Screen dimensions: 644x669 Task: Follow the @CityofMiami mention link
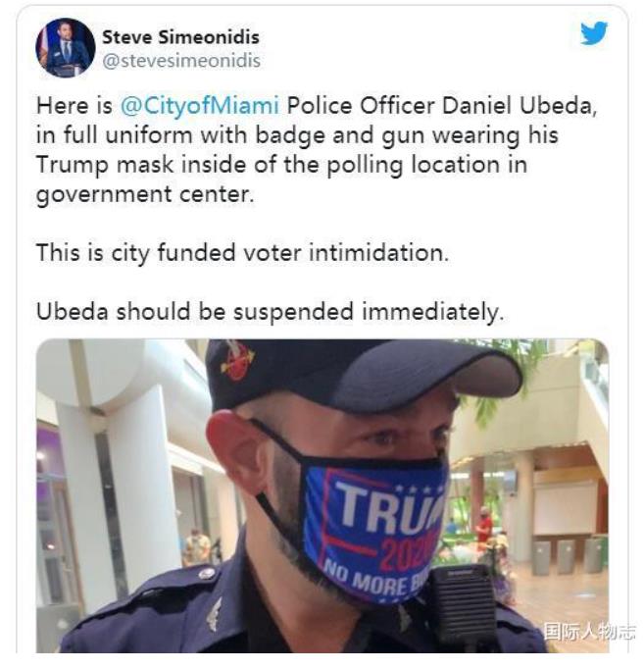(200, 105)
